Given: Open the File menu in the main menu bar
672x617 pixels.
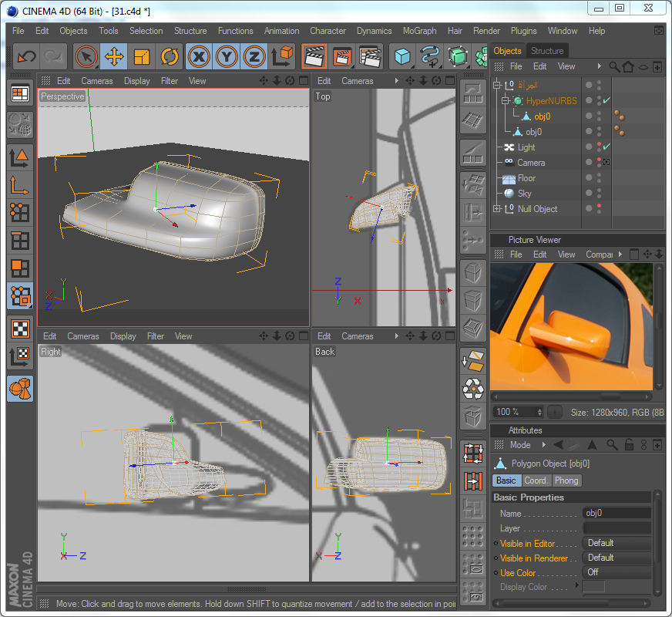Looking at the screenshot, I should [x=18, y=31].
